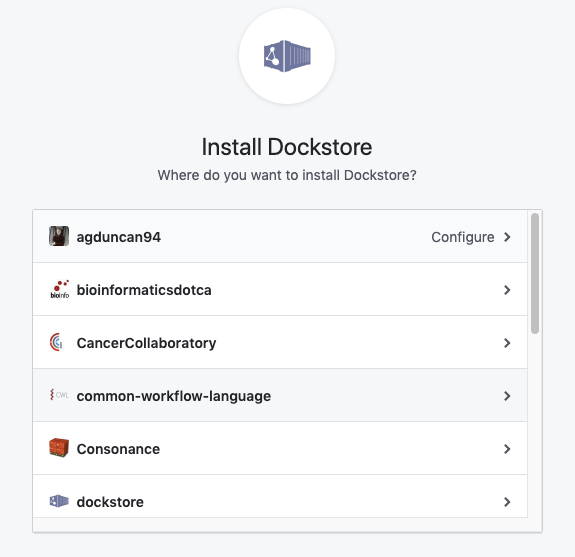This screenshot has width=575, height=557.
Task: Click chevron arrow in Consonance row
Action: 507,449
